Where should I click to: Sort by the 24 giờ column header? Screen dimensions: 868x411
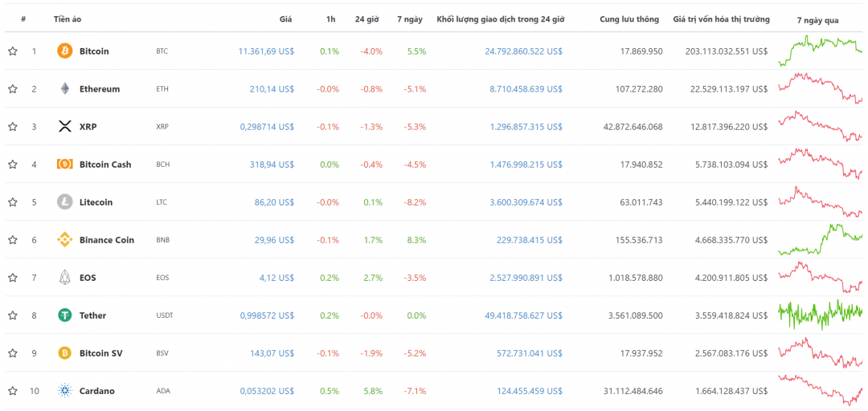point(366,18)
